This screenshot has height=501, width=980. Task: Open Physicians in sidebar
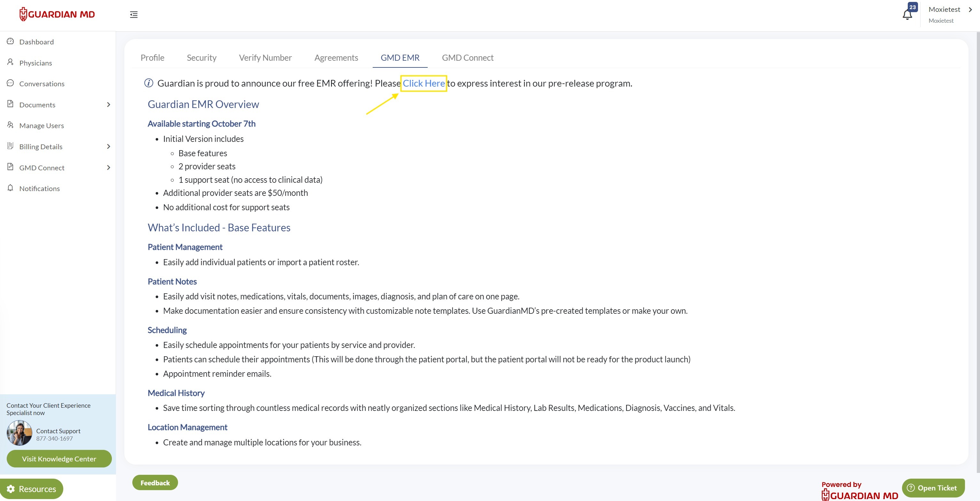point(35,63)
